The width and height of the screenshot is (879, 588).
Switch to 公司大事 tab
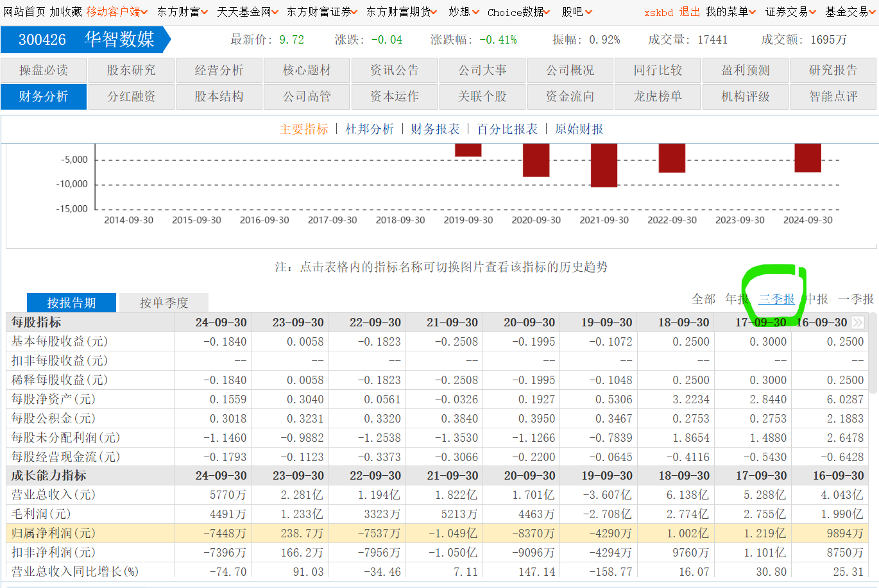[x=482, y=70]
